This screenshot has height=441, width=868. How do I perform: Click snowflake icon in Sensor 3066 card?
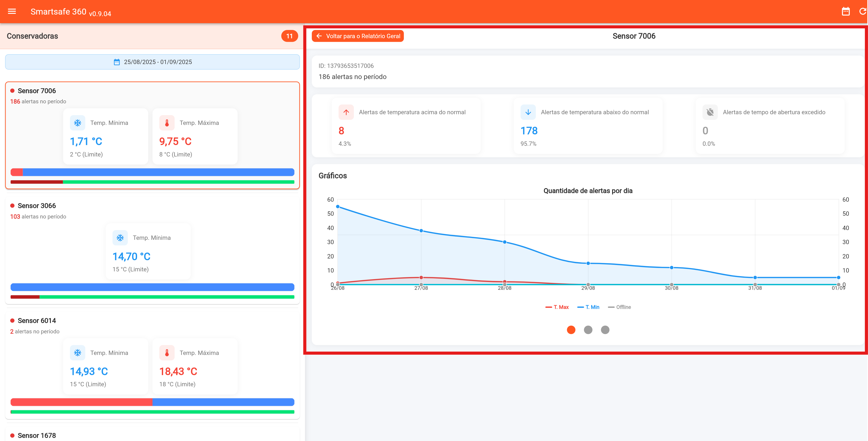120,238
